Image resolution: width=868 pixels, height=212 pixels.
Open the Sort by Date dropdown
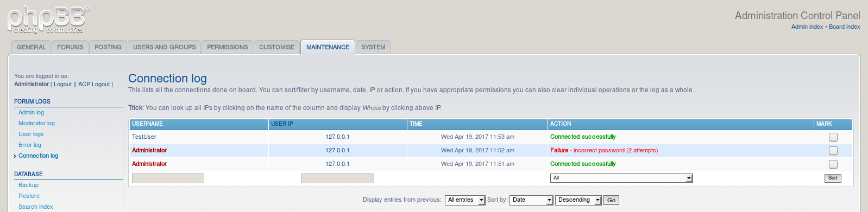click(x=531, y=200)
